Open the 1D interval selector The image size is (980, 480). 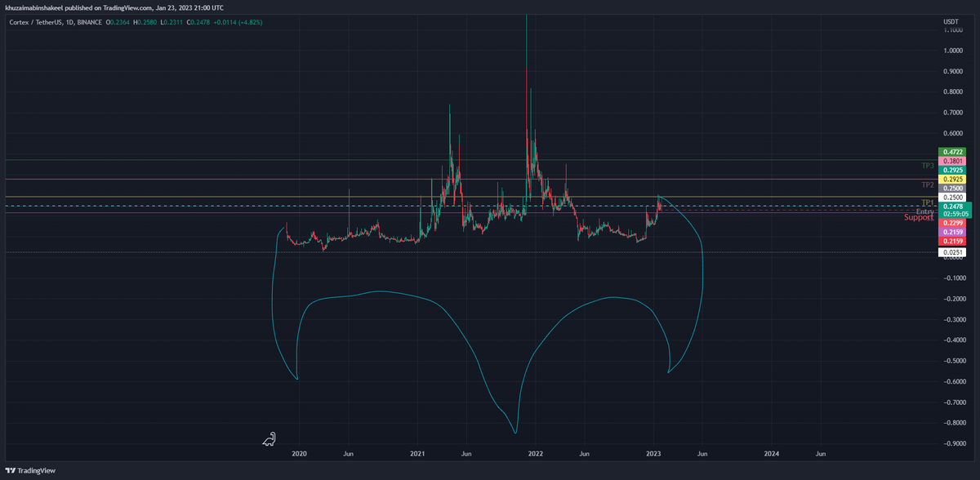pos(69,23)
